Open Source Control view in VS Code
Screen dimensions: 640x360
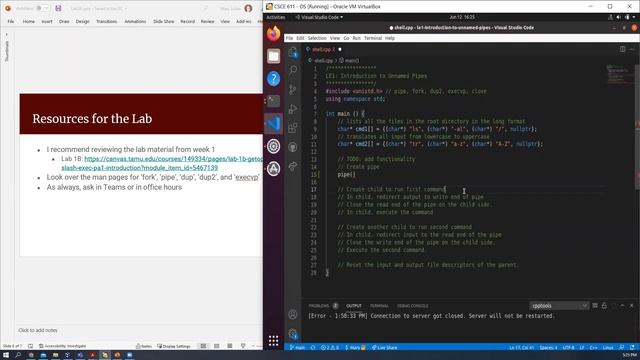pyautogui.click(x=293, y=89)
